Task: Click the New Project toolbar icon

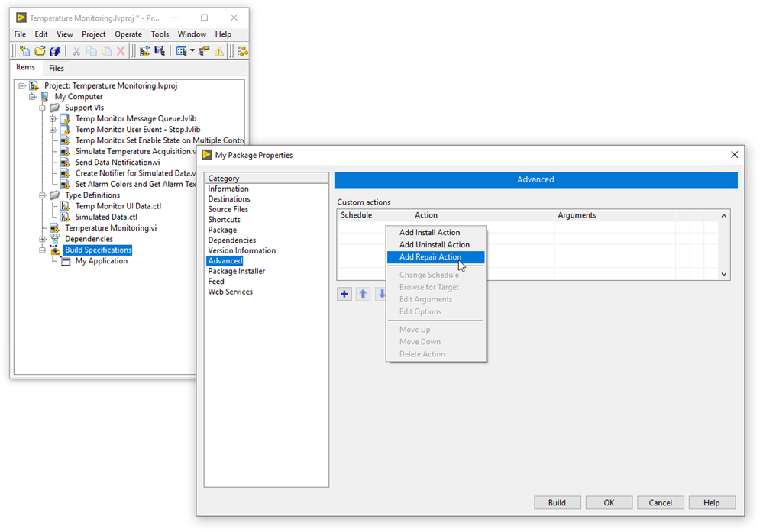Action: [24, 50]
